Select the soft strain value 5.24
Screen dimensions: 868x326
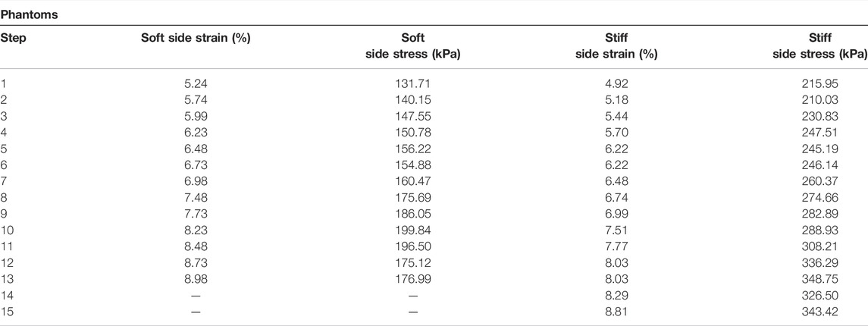(196, 84)
